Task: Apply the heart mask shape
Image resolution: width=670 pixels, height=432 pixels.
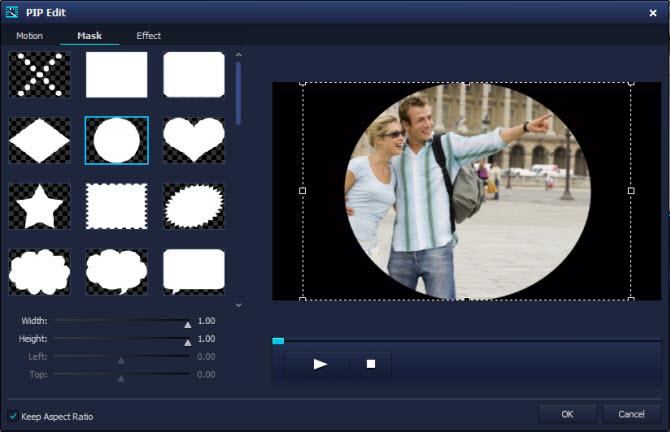Action: coord(194,141)
